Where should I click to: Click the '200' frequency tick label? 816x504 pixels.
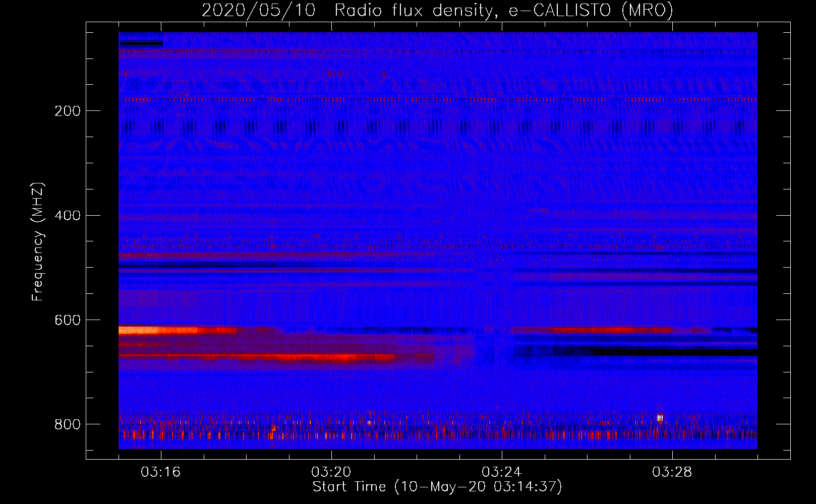click(68, 111)
